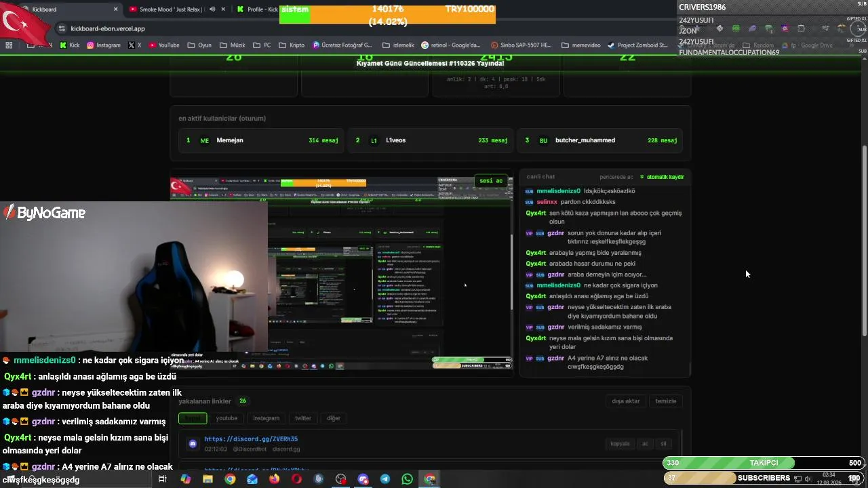Click the live chat panel scrollbar
Image resolution: width=868 pixels, height=488 pixels.
point(689,369)
